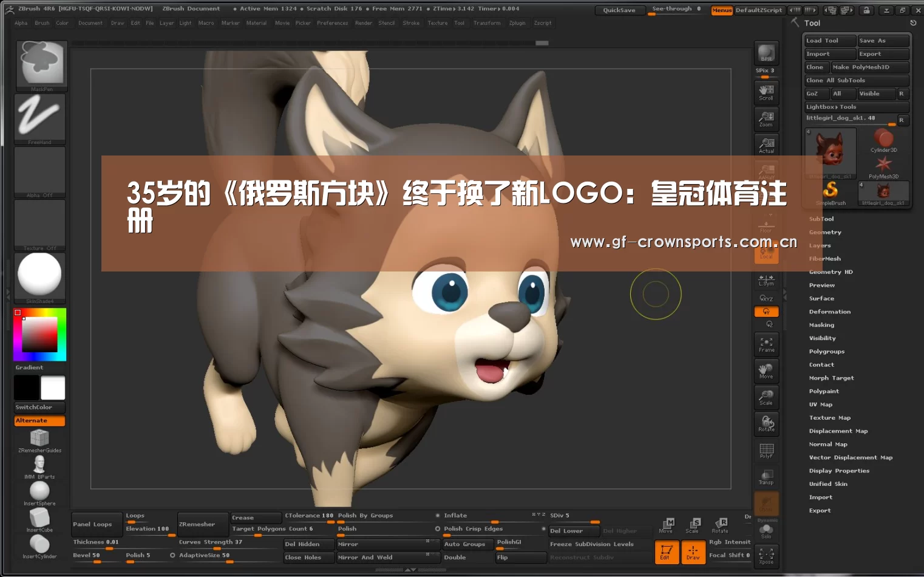Image resolution: width=924 pixels, height=577 pixels.
Task: Toggle PolyF wireframe display
Action: [766, 450]
